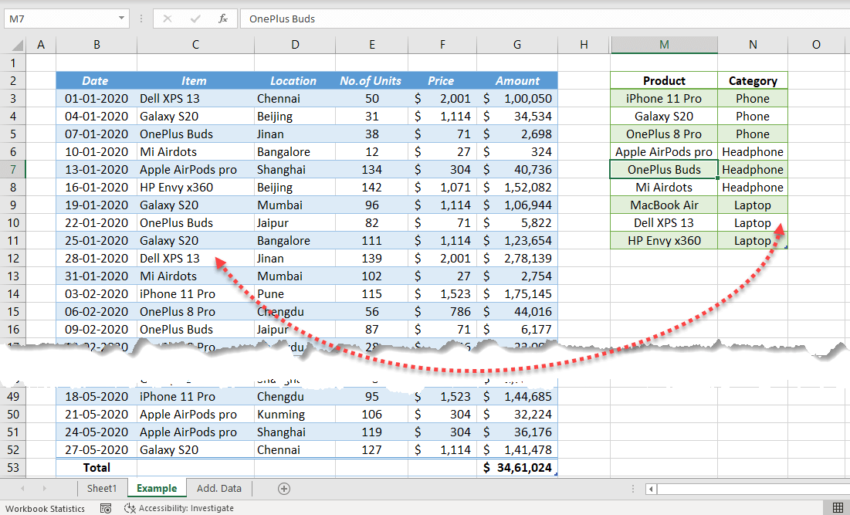Screen dimensions: 850x515
Task: Click the formula bar expand dots handle
Action: tap(141, 19)
